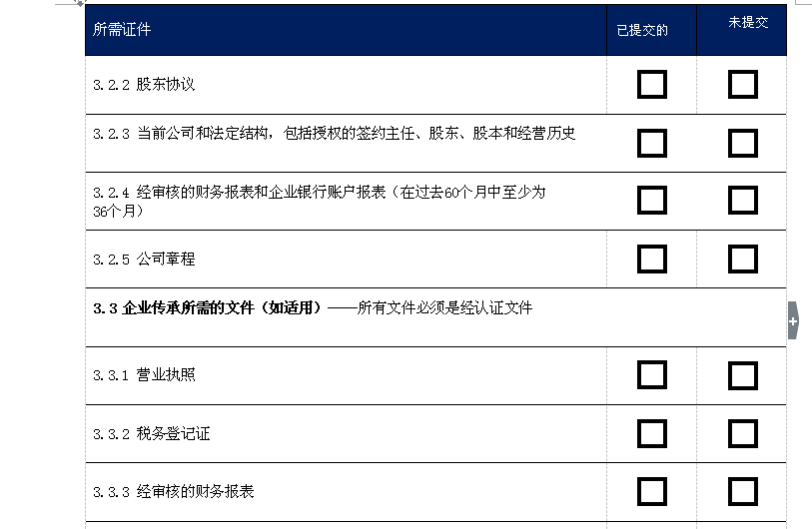
Task: Check 已提交的 box for 3.2.2 股东协议
Action: coord(651,84)
